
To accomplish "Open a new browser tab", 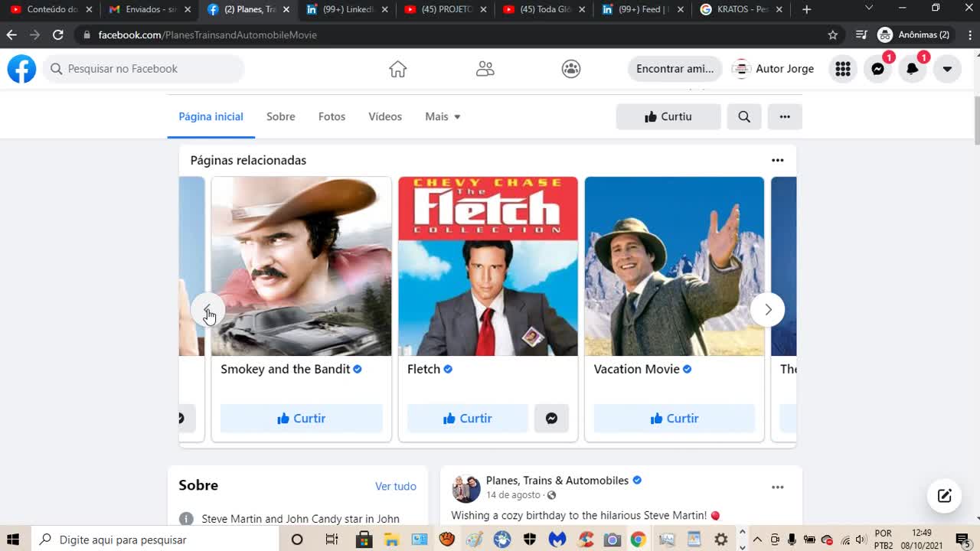I will pyautogui.click(x=806, y=9).
